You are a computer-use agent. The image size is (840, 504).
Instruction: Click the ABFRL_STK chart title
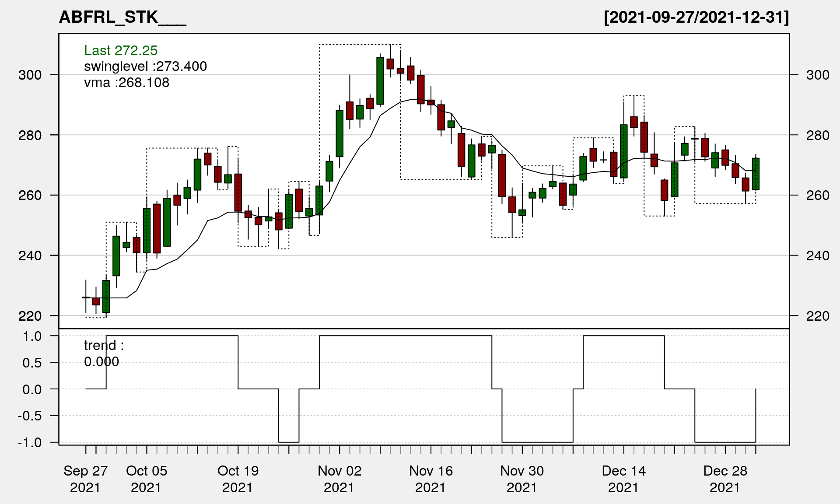pyautogui.click(x=122, y=17)
